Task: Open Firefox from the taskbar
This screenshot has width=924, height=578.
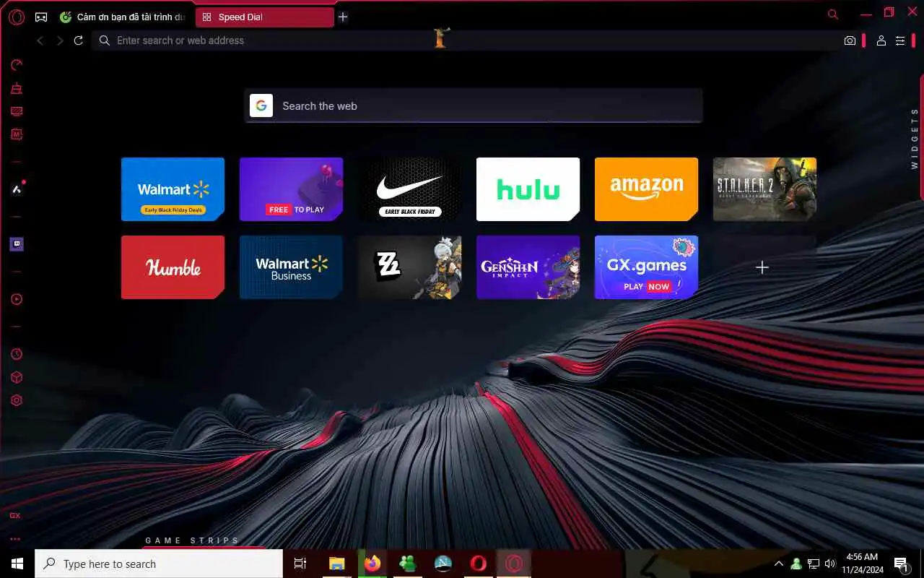Action: [x=372, y=564]
